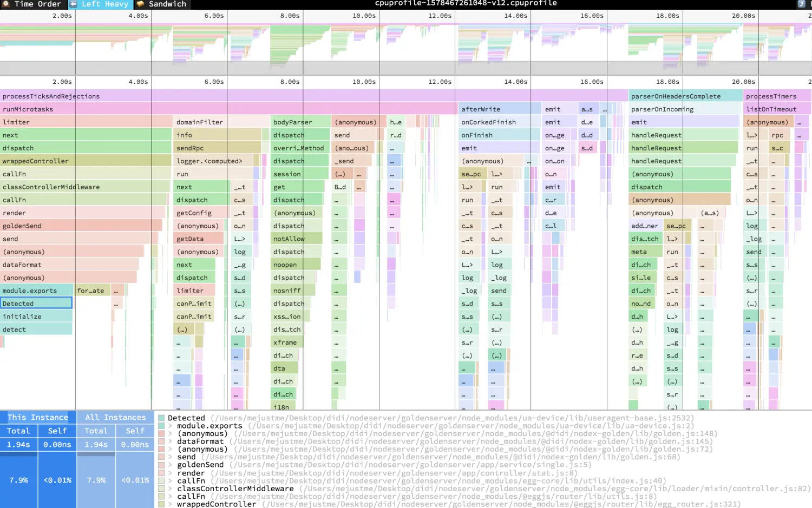Image resolution: width=812 pixels, height=508 pixels.
Task: Click the parserOnHeadersComplete frame
Action: (x=685, y=96)
